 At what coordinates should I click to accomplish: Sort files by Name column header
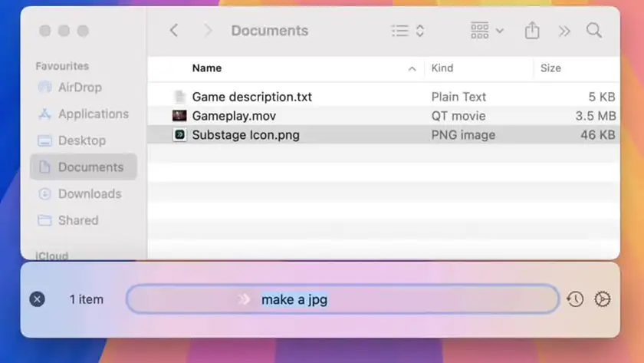coord(207,68)
